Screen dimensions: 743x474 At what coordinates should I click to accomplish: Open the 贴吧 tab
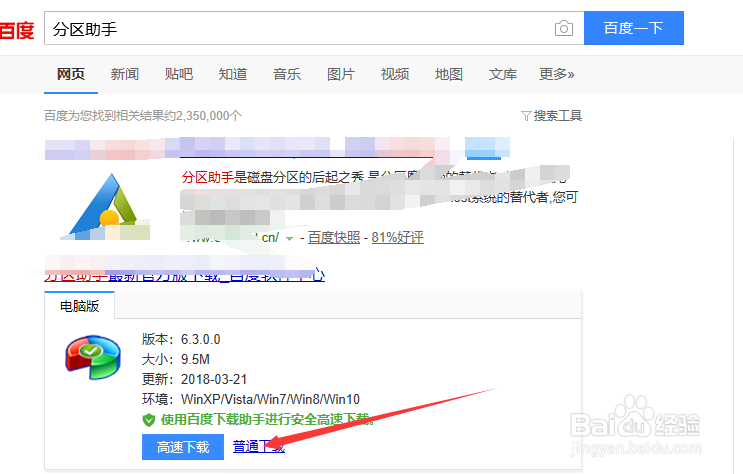179,74
